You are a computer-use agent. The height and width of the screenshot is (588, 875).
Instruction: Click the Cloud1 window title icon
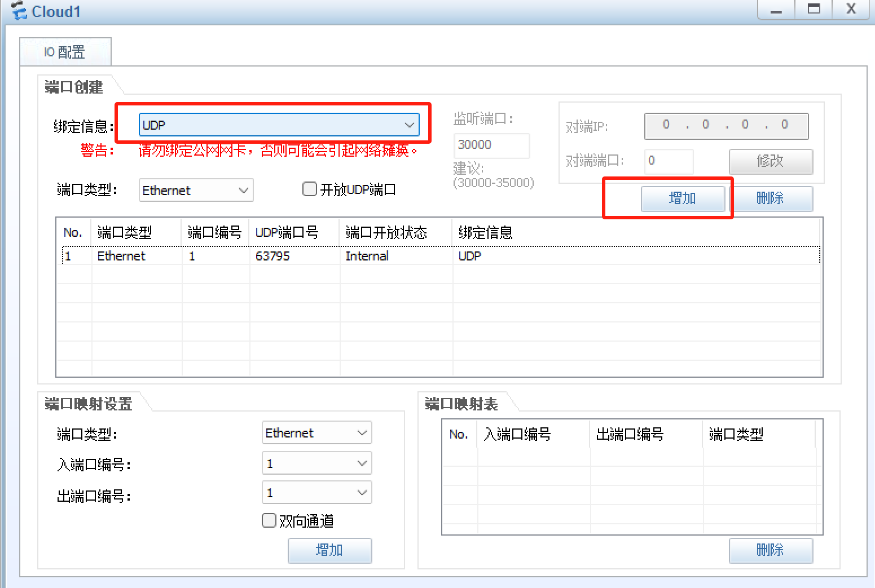pos(19,10)
